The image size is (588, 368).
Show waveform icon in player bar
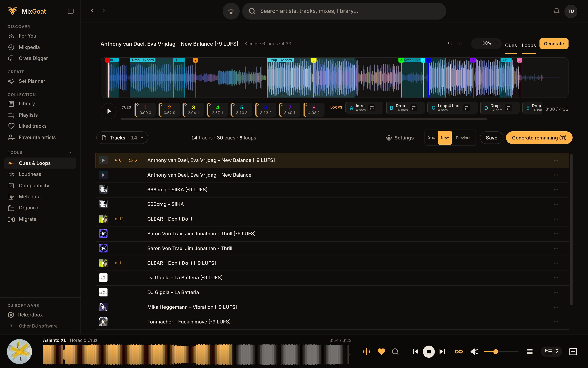click(x=366, y=351)
